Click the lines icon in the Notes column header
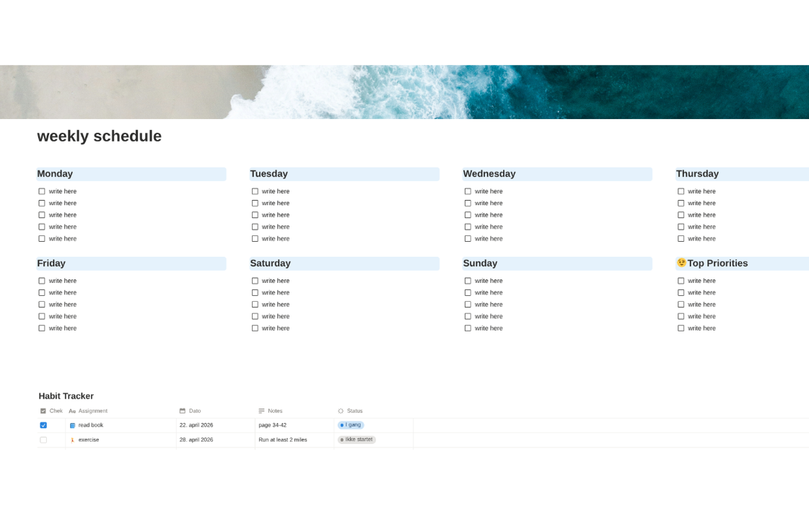Viewport: 809px width, 532px height. coord(261,411)
